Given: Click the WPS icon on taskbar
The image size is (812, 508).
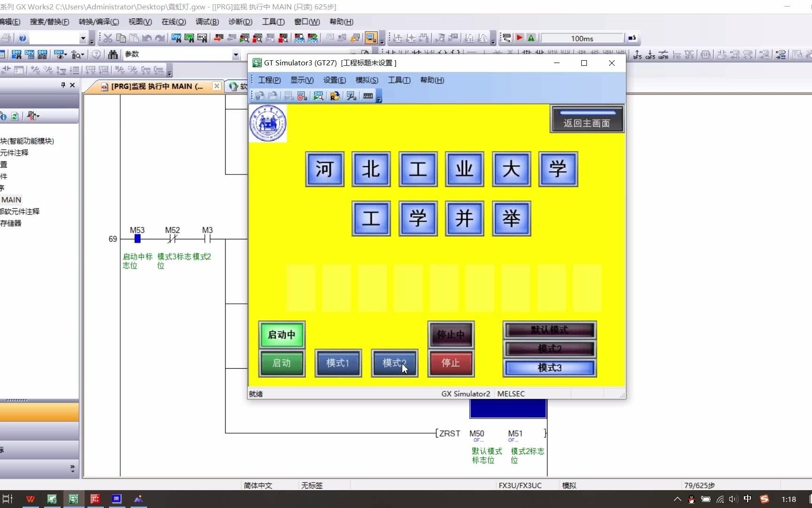Looking at the screenshot, I should click(31, 499).
